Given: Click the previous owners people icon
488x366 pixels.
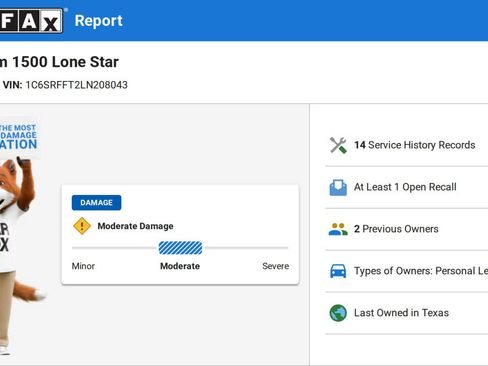Looking at the screenshot, I should click(x=338, y=229).
